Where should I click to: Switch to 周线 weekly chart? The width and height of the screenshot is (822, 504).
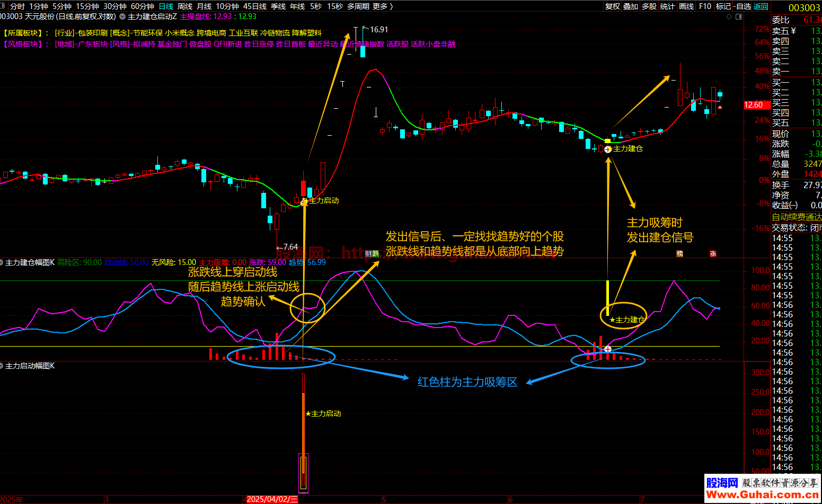(x=185, y=6)
